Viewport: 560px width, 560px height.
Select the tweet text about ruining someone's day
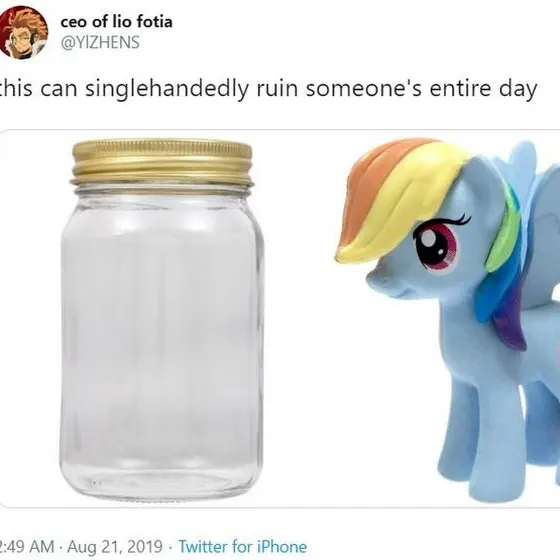(x=269, y=89)
